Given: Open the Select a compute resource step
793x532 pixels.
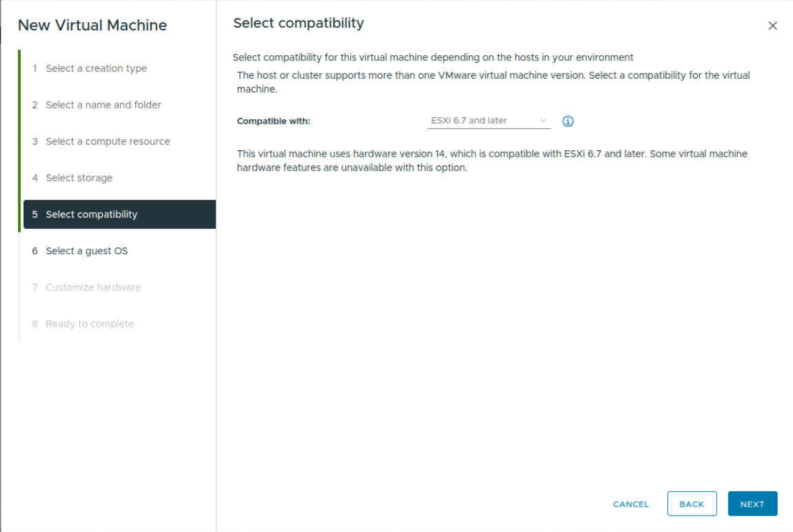Looking at the screenshot, I should pos(107,141).
